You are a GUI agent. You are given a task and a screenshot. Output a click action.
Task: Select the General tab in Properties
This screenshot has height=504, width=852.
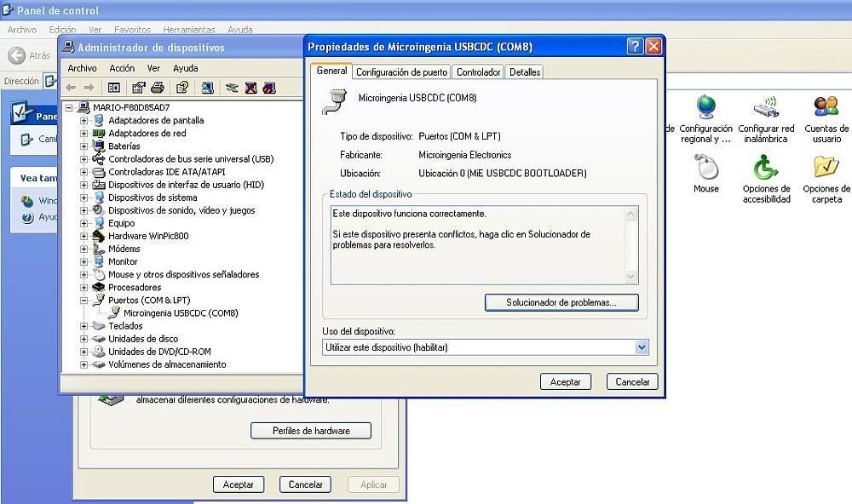[331, 71]
